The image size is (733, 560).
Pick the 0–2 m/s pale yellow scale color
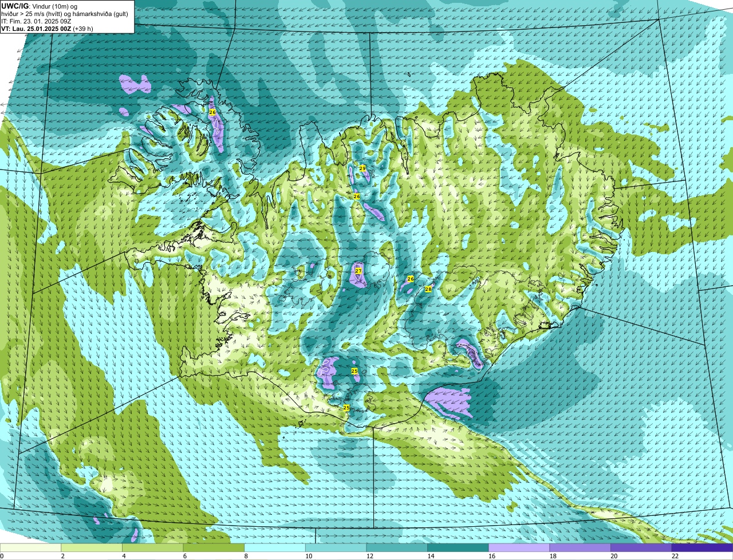point(30,548)
